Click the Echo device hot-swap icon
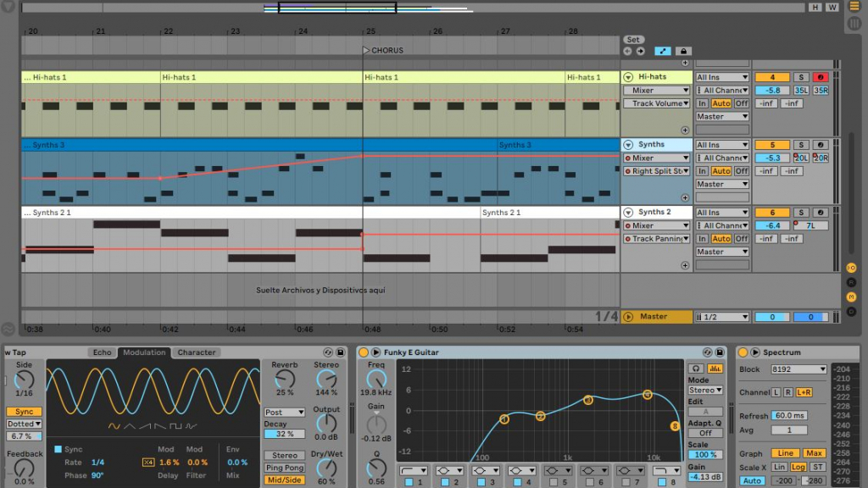Viewport: 868px width, 488px height. [x=328, y=352]
